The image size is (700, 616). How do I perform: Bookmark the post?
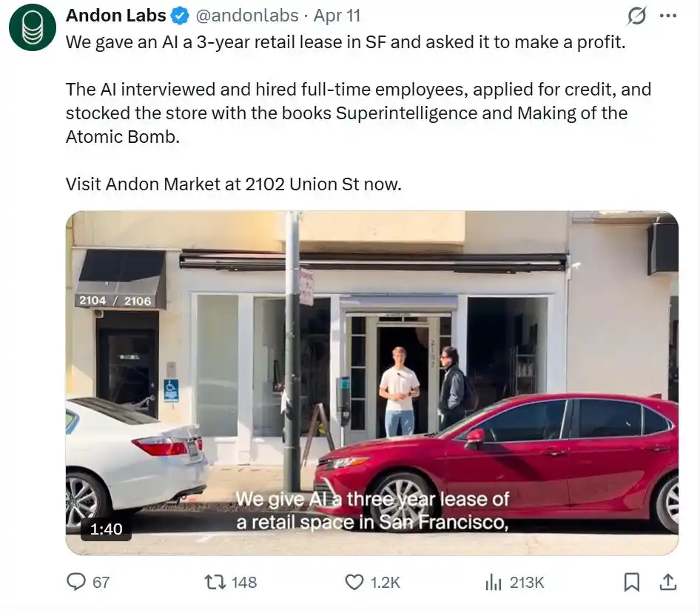(633, 582)
